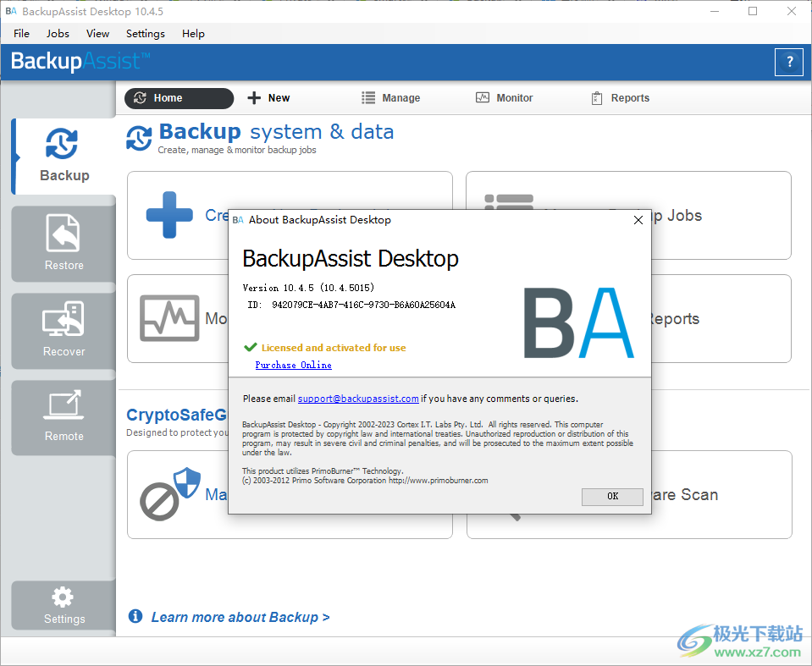Click the license ID string in About dialog
Viewport: 812px width, 666px height.
(363, 305)
